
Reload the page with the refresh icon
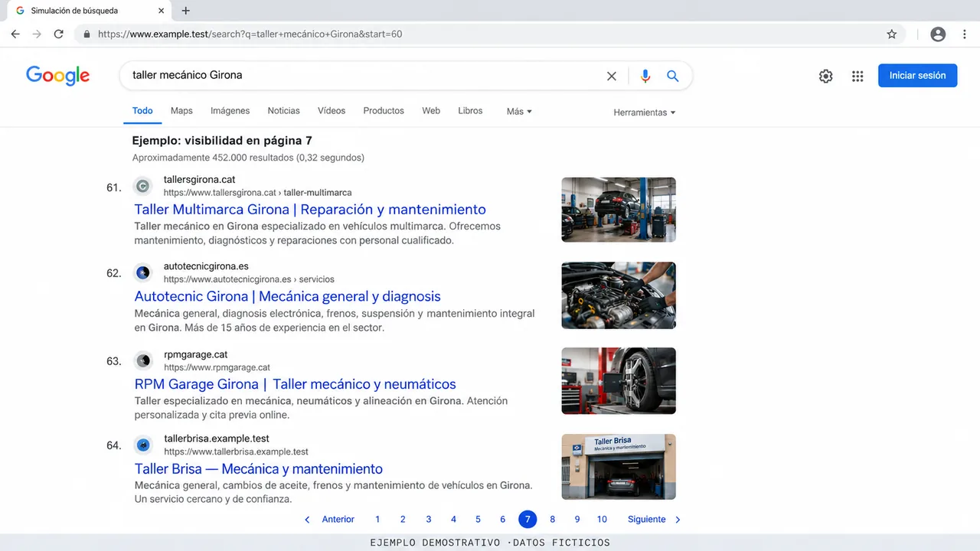pos(59,34)
